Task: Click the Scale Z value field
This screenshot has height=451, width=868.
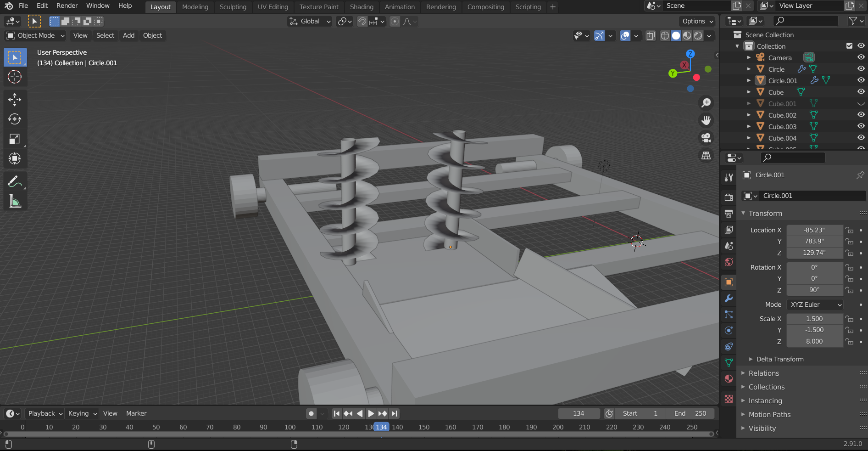Action: 814,342
